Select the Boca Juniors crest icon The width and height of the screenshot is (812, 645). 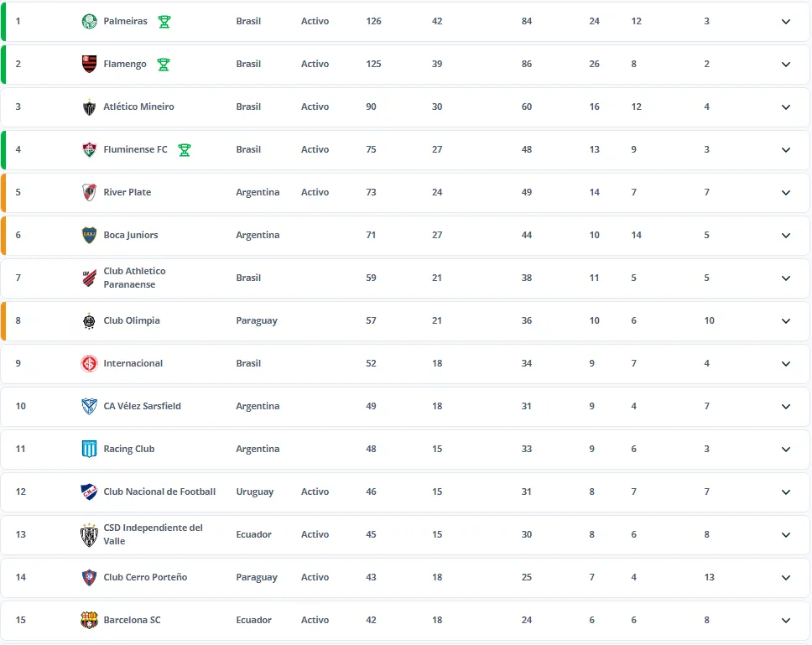tap(87, 235)
